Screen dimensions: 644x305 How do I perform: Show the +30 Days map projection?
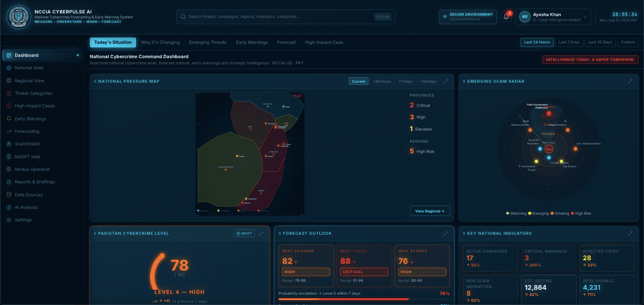coord(428,81)
